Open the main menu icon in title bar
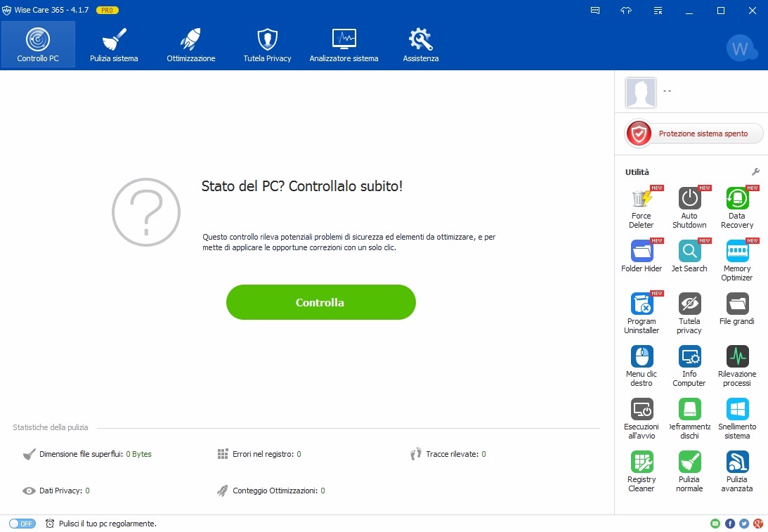 click(x=658, y=11)
